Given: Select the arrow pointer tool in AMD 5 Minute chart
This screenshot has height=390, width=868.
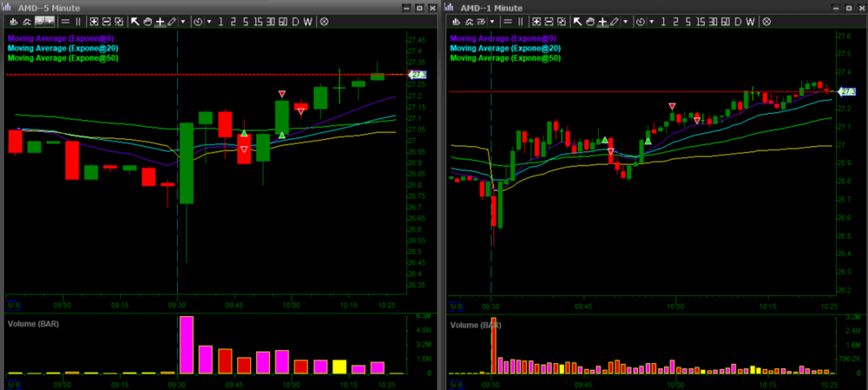Looking at the screenshot, I should 135,21.
